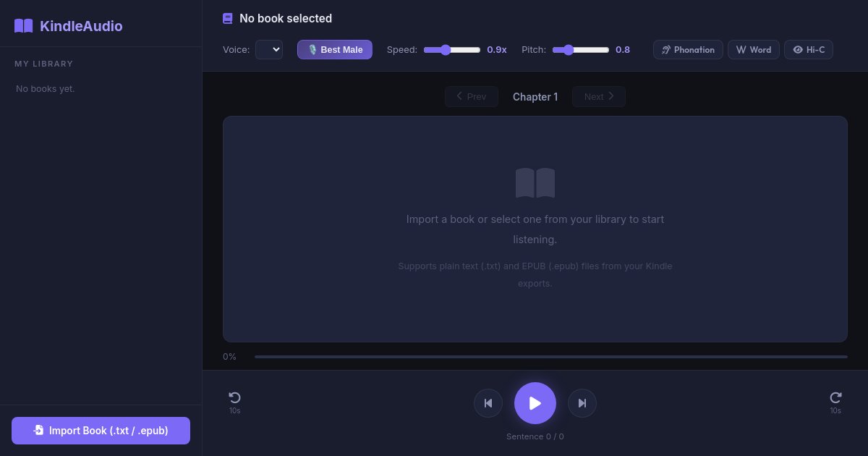Click Import Book (.txt / .epub) button
This screenshot has width=868, height=456.
click(101, 430)
